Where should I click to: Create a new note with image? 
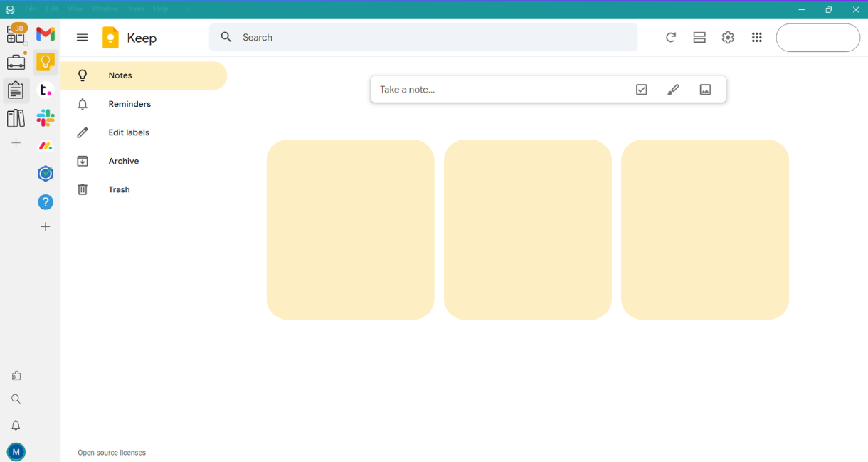point(705,89)
